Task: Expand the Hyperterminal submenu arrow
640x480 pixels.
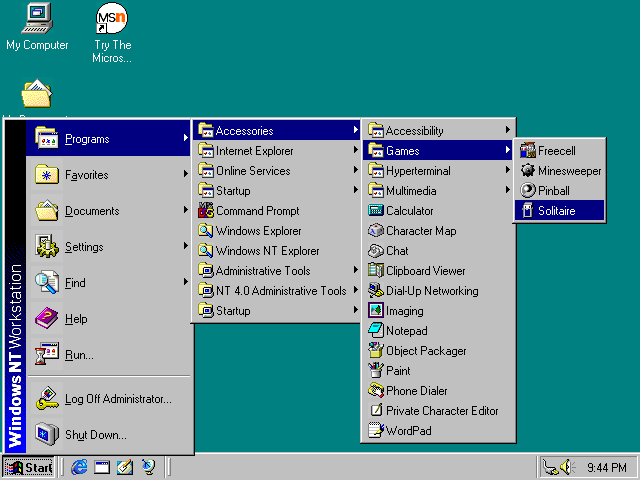Action: click(x=507, y=170)
